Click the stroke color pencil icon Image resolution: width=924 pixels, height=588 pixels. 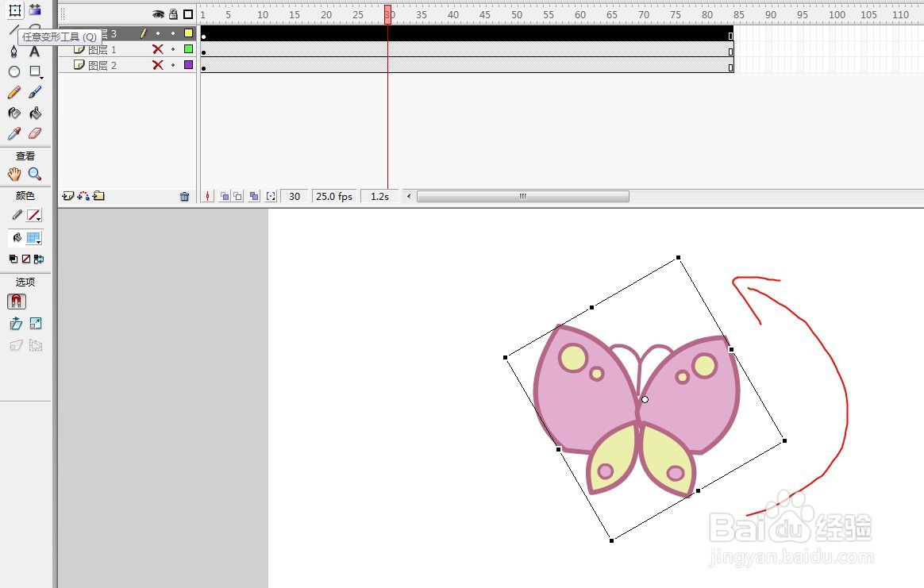[x=17, y=215]
